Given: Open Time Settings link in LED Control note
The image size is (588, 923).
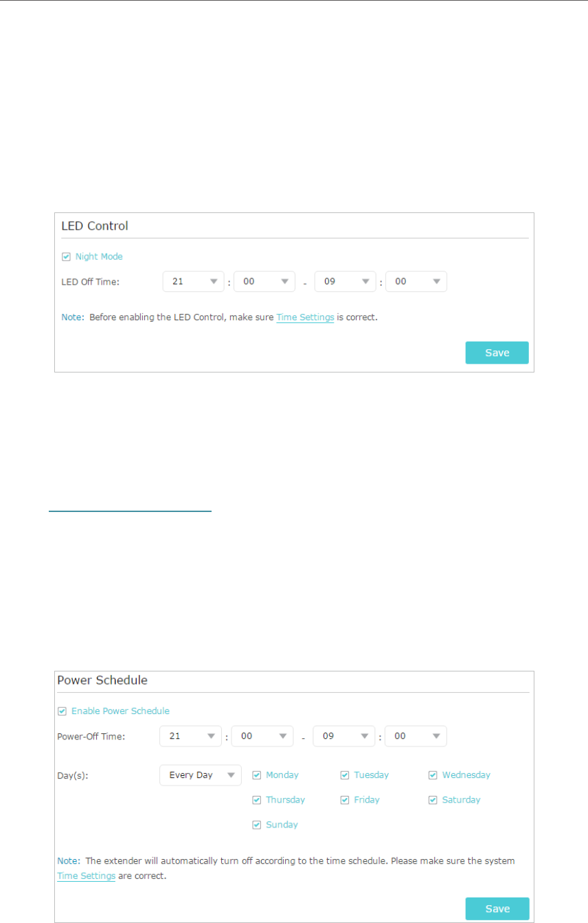Looking at the screenshot, I should [305, 318].
